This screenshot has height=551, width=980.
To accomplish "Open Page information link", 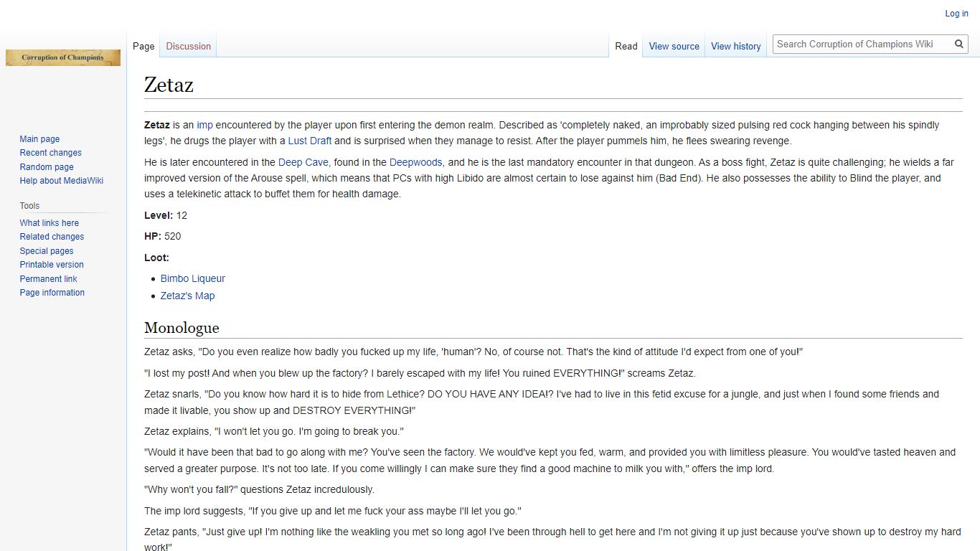I will click(52, 293).
